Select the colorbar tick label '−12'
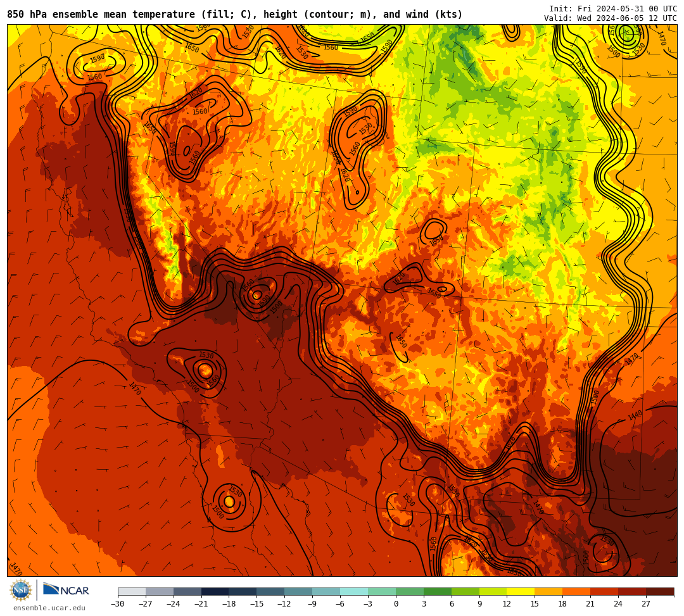 pyautogui.click(x=285, y=604)
